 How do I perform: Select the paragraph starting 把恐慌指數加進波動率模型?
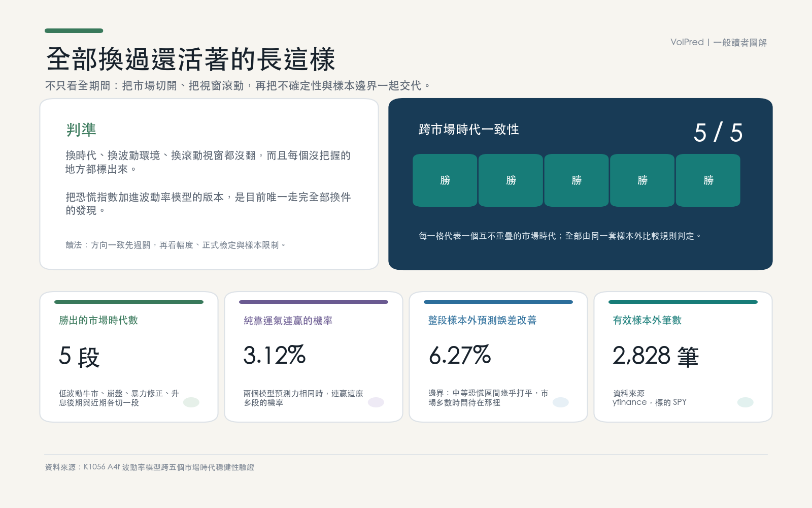208,204
